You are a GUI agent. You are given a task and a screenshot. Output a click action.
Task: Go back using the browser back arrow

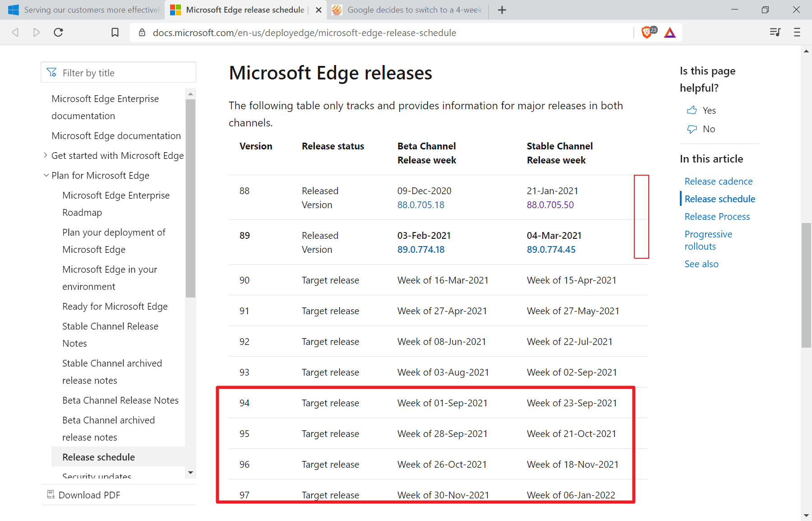click(x=15, y=33)
